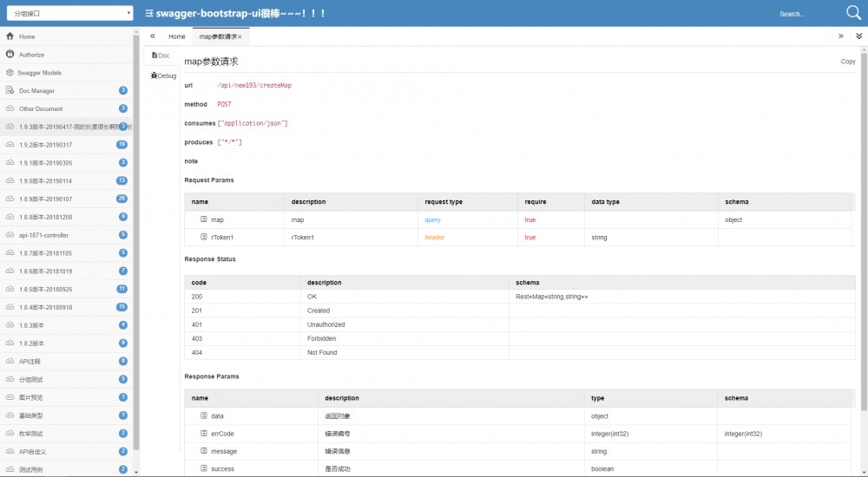Click the Copy link

[x=848, y=62]
